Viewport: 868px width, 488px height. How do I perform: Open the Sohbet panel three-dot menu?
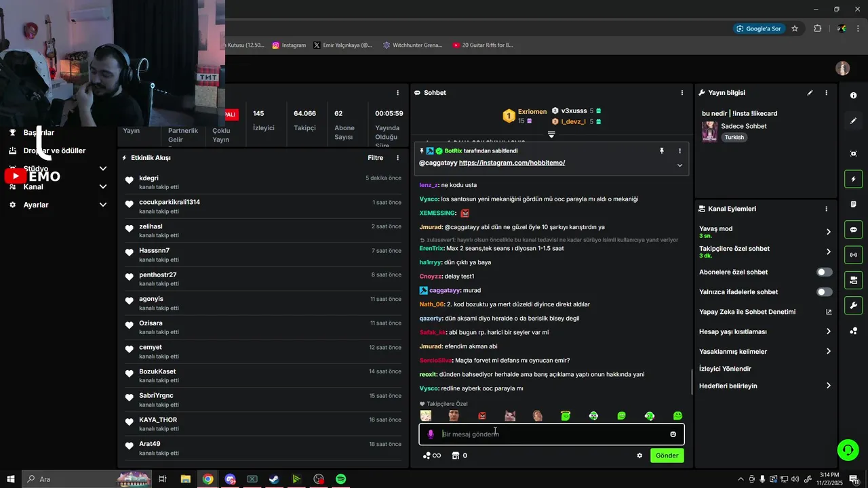pos(682,93)
